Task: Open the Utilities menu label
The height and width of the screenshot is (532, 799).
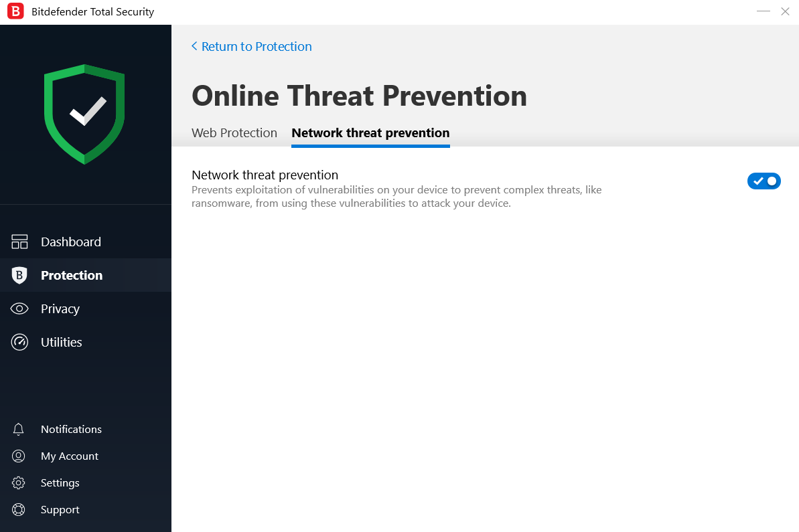Action: coord(61,342)
